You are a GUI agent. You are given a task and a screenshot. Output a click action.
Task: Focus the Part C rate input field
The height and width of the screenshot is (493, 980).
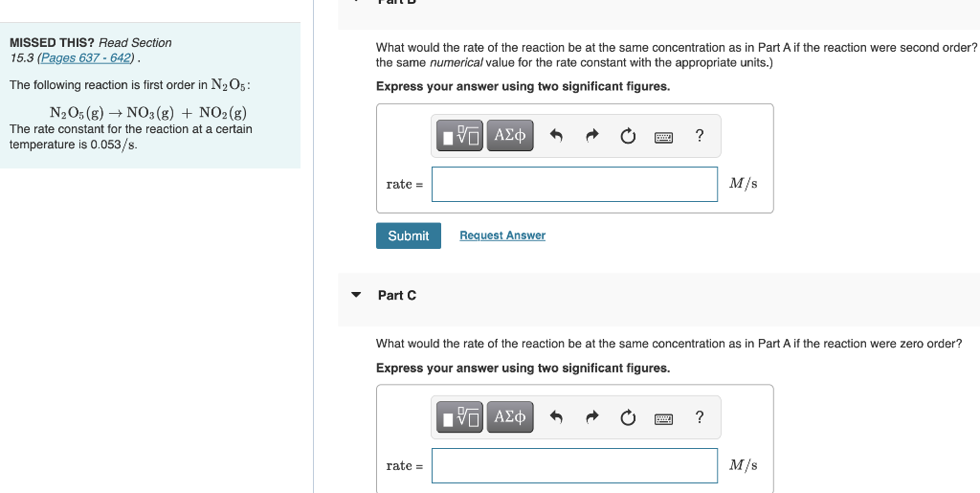pos(574,465)
